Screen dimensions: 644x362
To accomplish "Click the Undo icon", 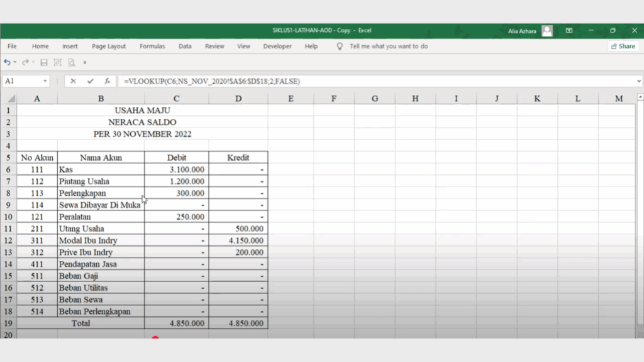I will tap(7, 63).
